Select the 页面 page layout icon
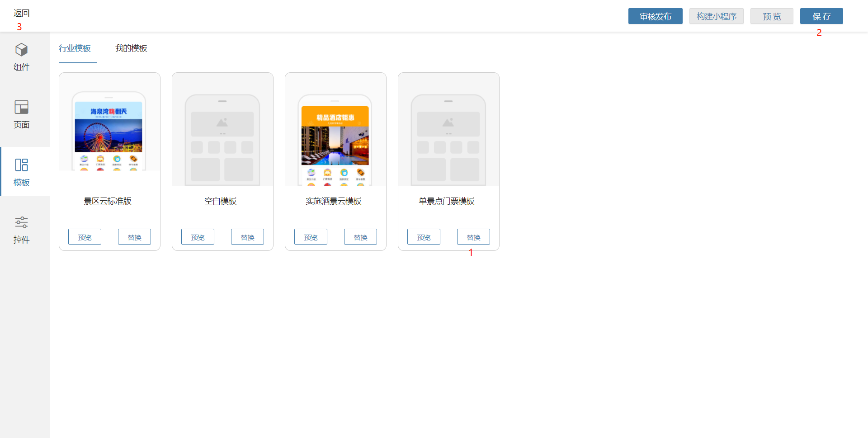Image resolution: width=868 pixels, height=438 pixels. [21, 107]
